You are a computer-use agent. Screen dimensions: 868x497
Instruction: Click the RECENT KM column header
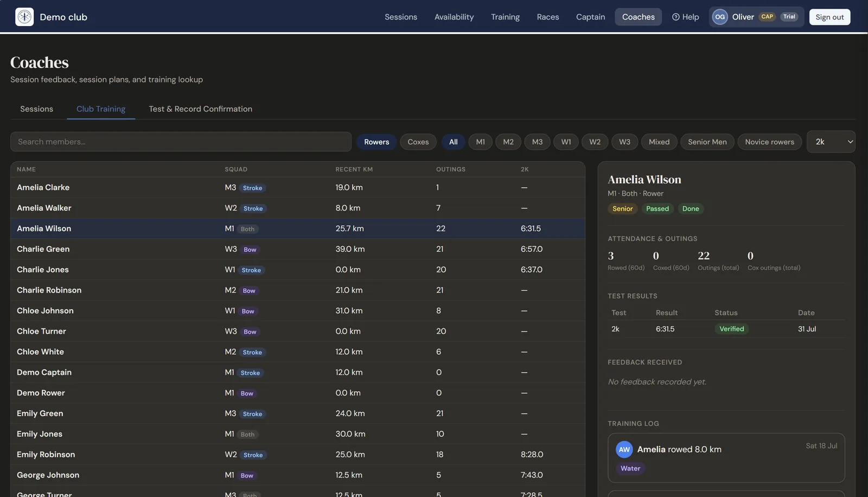[x=354, y=169]
